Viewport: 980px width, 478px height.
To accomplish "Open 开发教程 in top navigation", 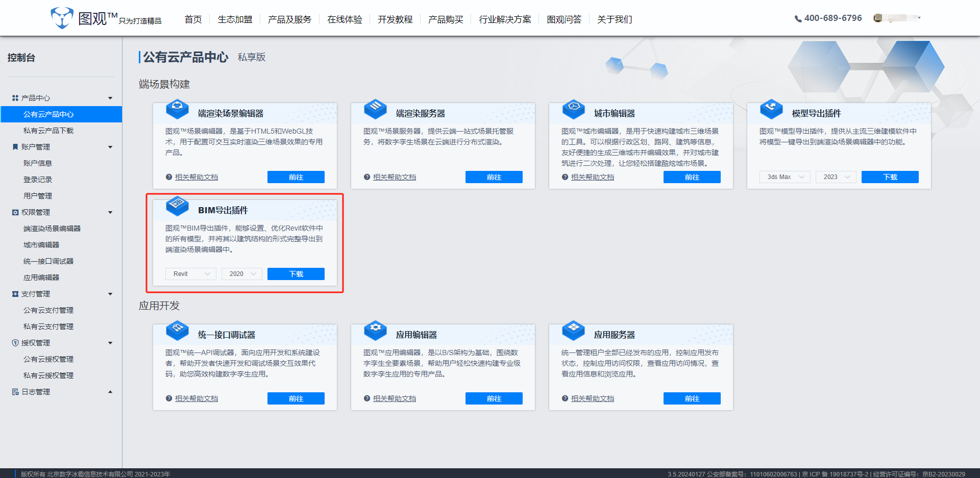I will click(395, 19).
